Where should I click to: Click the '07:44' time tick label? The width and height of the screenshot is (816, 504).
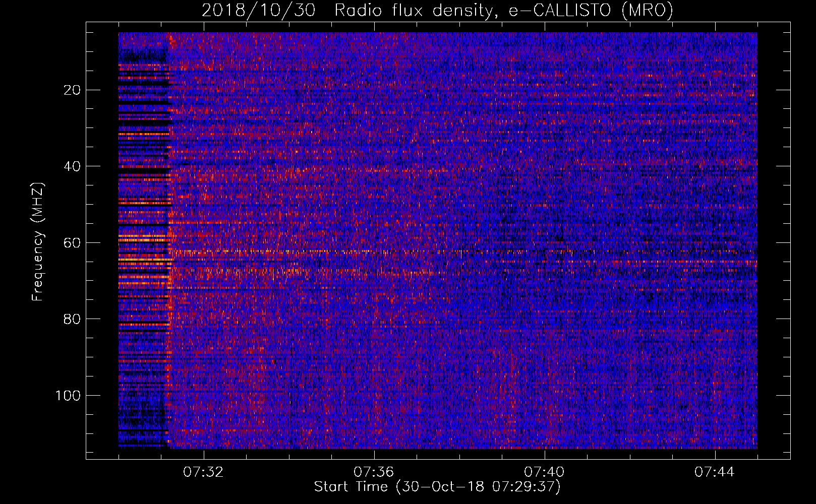[x=715, y=472]
